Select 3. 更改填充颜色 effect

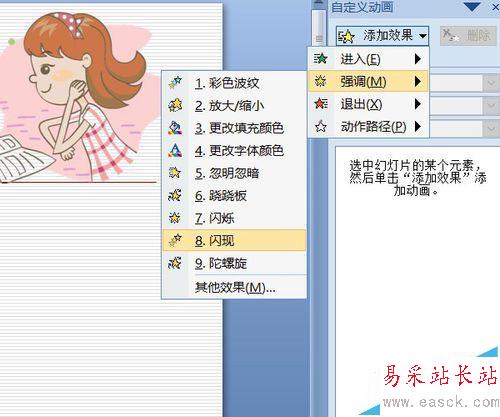point(234,128)
